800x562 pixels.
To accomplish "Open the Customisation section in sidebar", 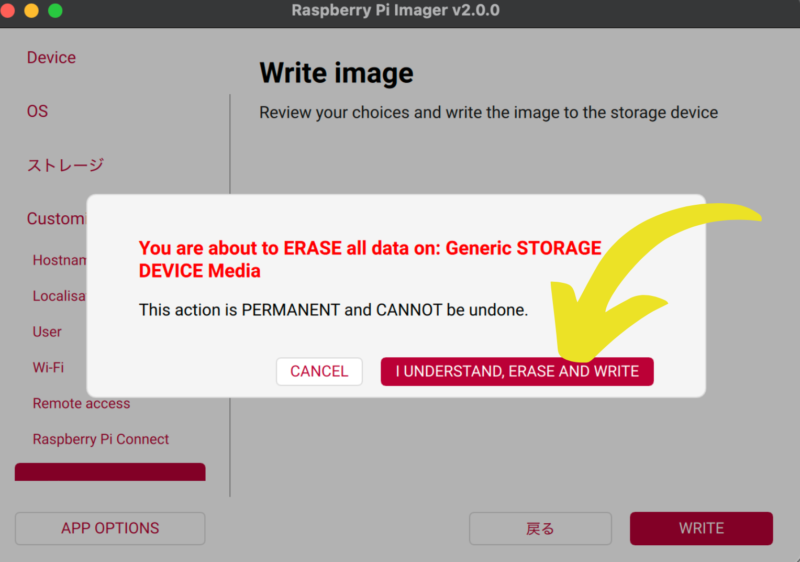I will tap(56, 219).
